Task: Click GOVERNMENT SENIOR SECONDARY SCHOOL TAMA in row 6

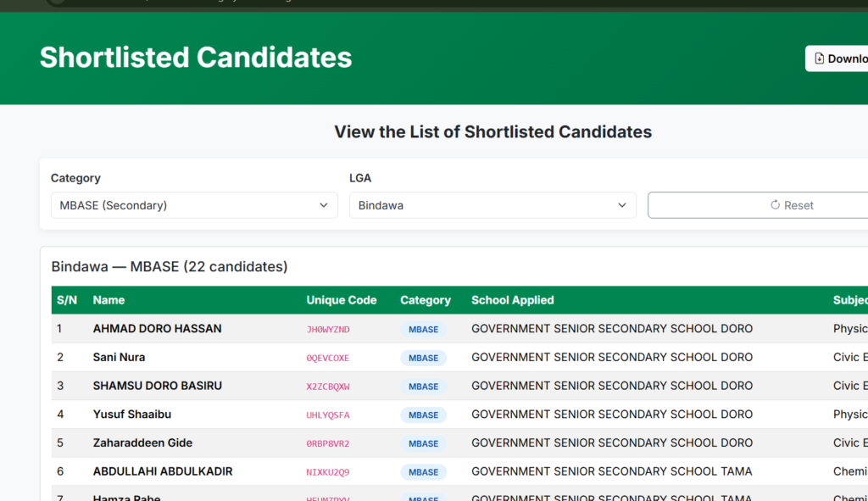Action: pos(612,471)
